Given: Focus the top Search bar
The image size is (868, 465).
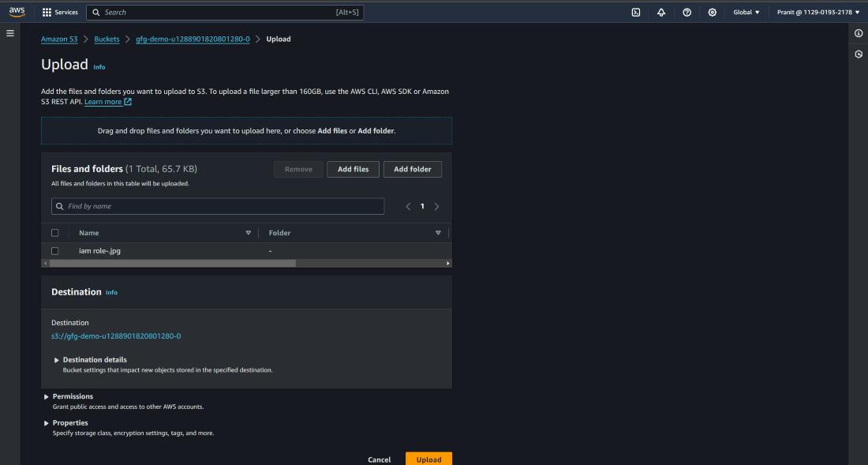Looking at the screenshot, I should coord(225,12).
